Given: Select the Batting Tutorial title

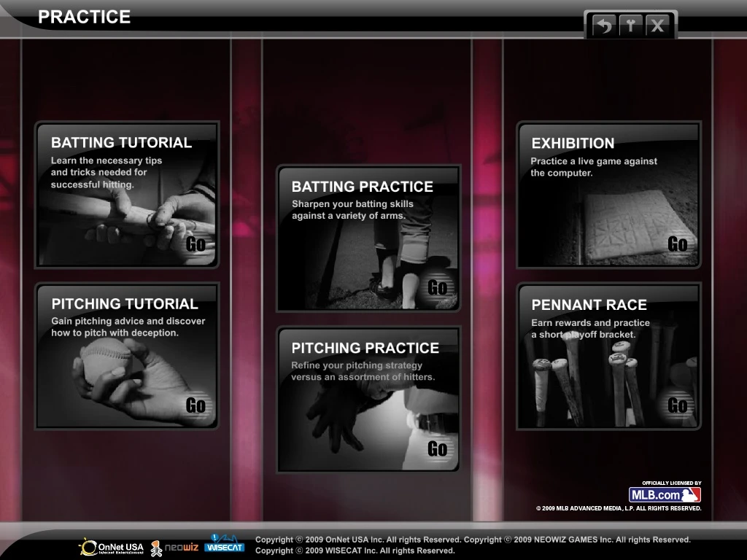Looking at the screenshot, I should [x=122, y=142].
